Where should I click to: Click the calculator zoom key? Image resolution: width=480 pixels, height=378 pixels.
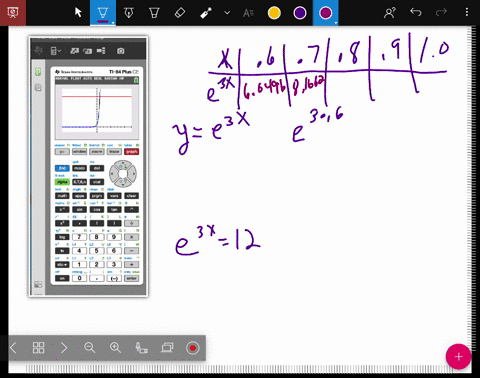tap(97, 152)
